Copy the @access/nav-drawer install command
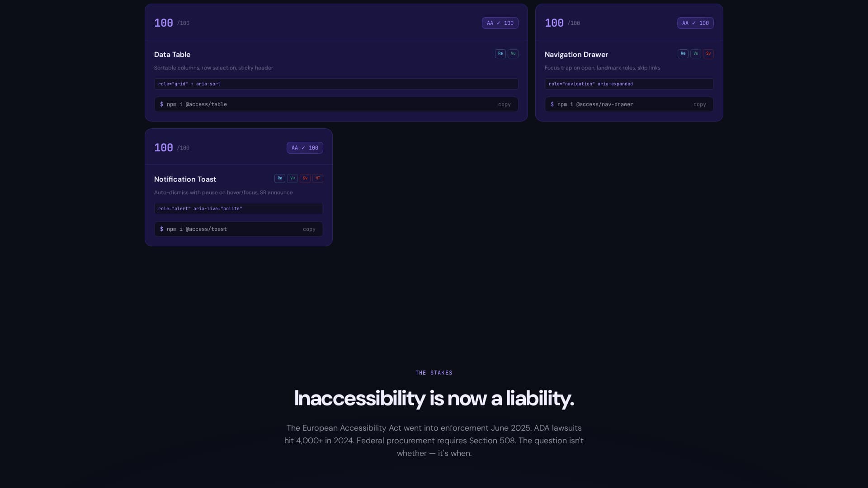 point(699,104)
